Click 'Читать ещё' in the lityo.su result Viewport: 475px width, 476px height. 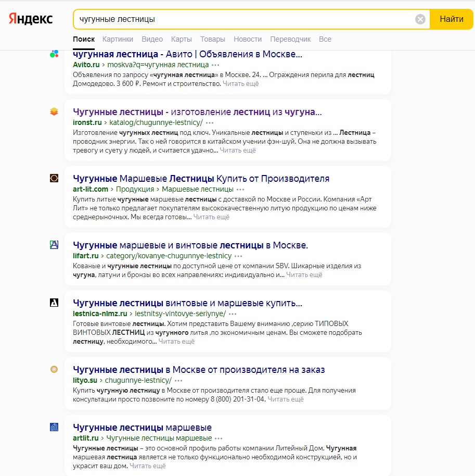286,399
